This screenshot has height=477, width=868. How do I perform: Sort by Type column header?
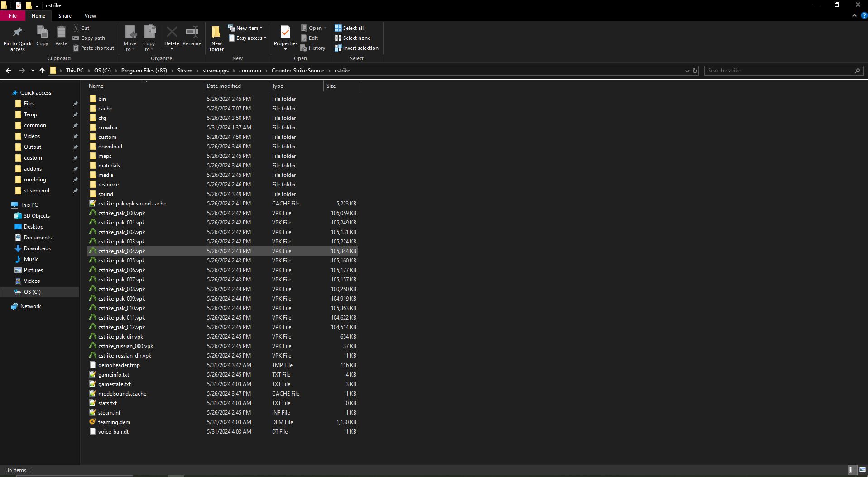click(297, 86)
